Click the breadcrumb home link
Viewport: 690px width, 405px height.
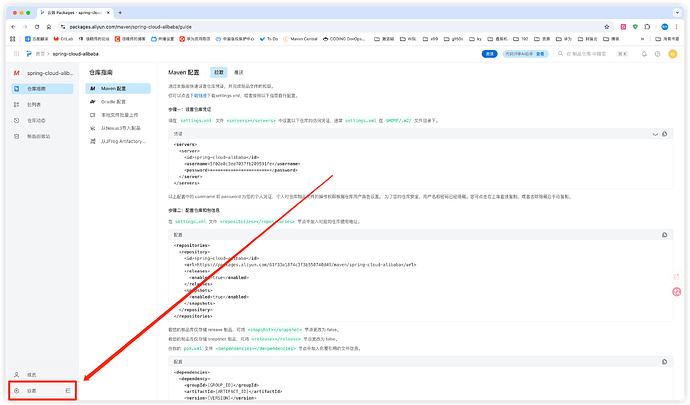coord(40,54)
